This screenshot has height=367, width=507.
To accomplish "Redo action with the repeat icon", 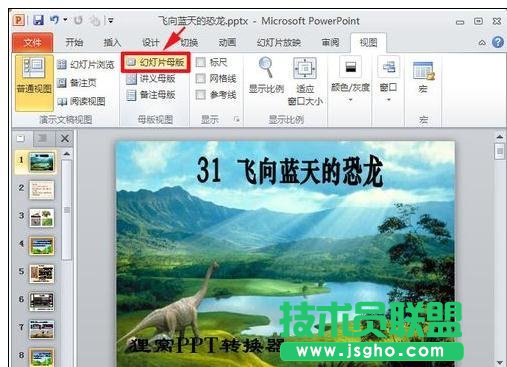I will [78, 21].
